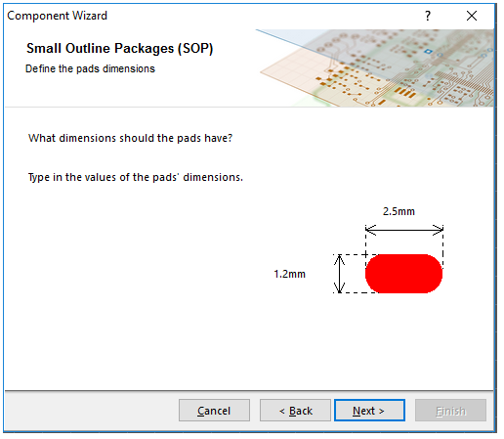Click the 'Type in the values' instruction text
This screenshot has width=504, height=439.
(x=136, y=177)
